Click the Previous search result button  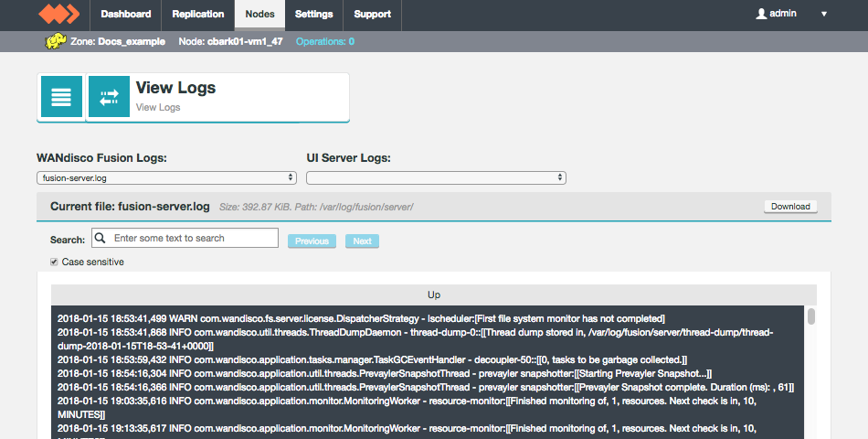coord(312,241)
